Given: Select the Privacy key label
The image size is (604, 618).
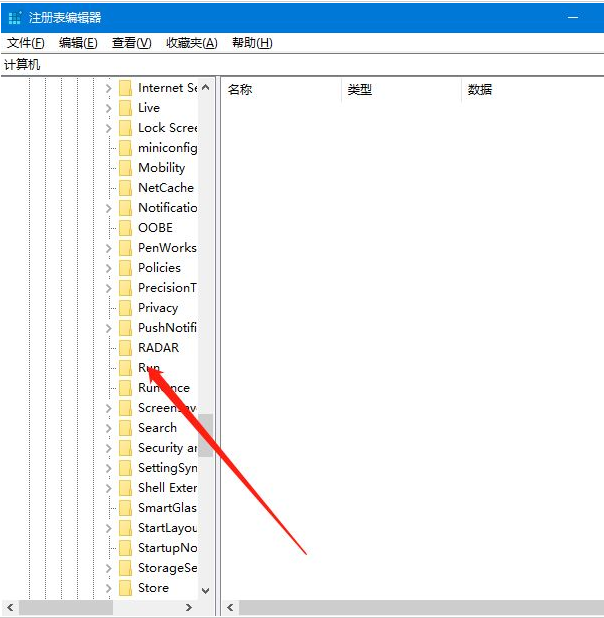Looking at the screenshot, I should [x=158, y=308].
